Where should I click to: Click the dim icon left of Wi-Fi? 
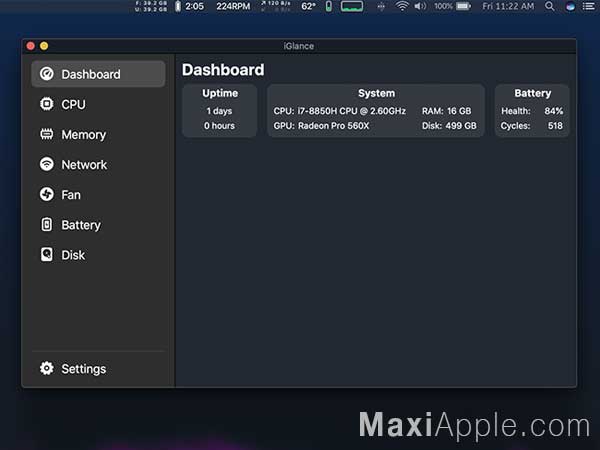381,6
